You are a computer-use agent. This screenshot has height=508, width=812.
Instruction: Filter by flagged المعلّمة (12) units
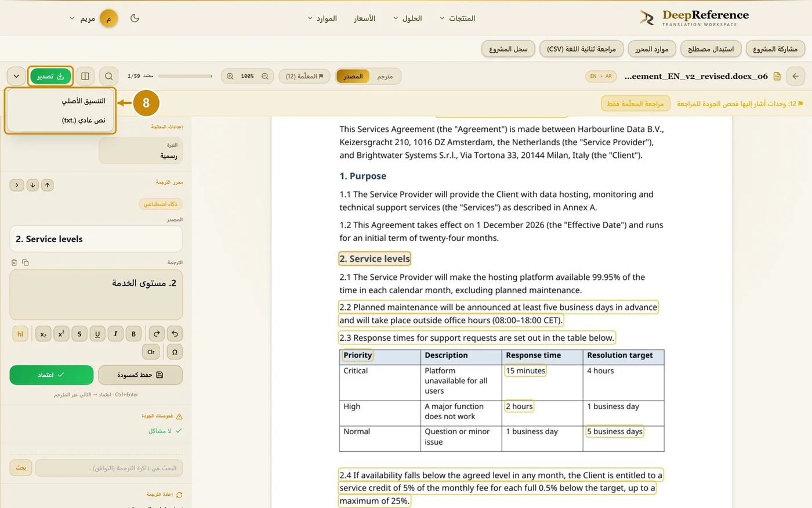pyautogui.click(x=304, y=76)
